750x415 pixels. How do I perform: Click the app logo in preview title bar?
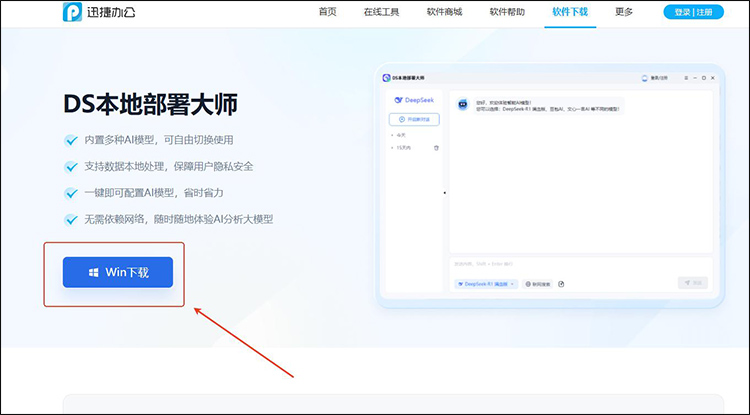coord(386,78)
